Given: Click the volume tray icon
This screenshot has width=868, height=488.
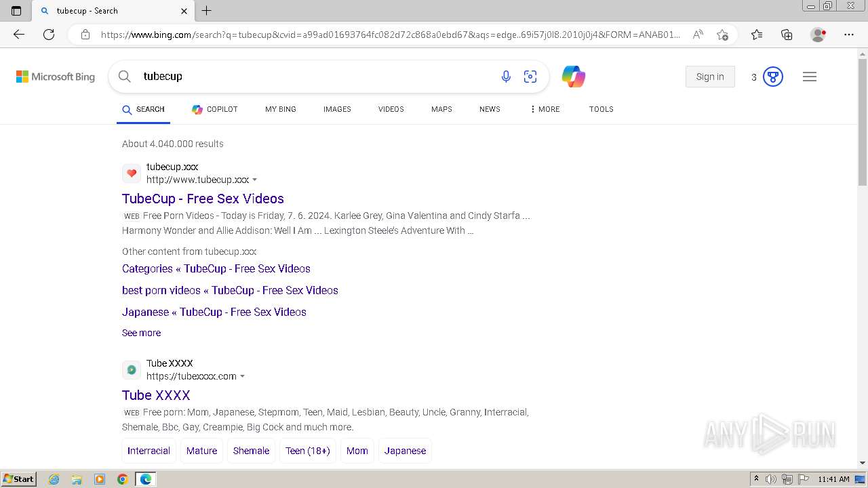Looking at the screenshot, I should tap(771, 479).
